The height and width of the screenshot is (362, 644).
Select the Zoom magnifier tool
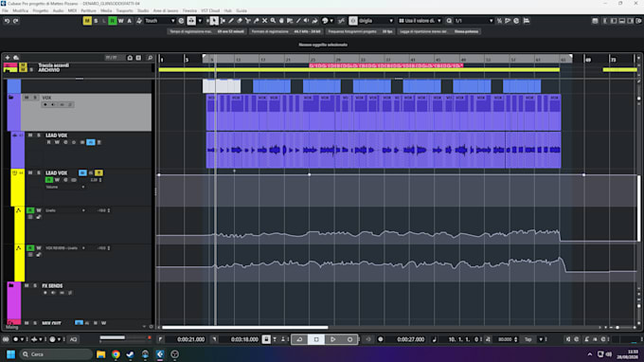coord(273,21)
